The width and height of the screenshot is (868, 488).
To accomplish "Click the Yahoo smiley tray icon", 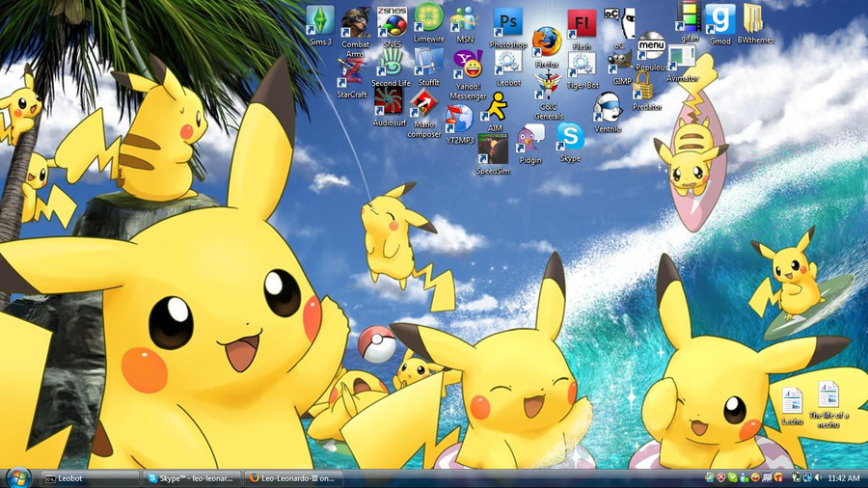I will pyautogui.click(x=755, y=477).
